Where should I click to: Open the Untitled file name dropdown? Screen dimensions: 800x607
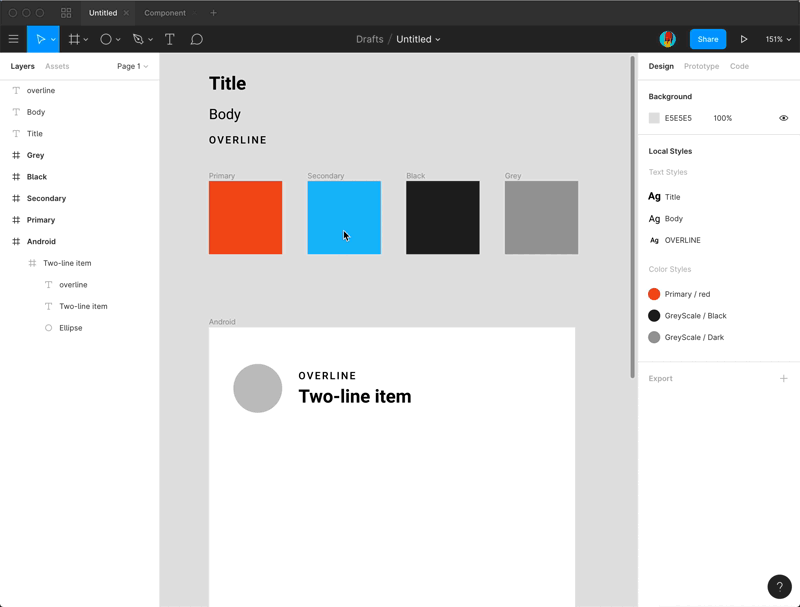(438, 39)
